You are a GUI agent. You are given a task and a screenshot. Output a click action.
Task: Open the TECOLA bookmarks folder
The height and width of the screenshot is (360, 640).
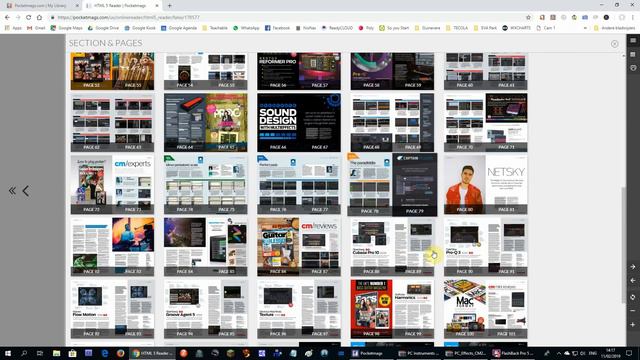click(458, 28)
